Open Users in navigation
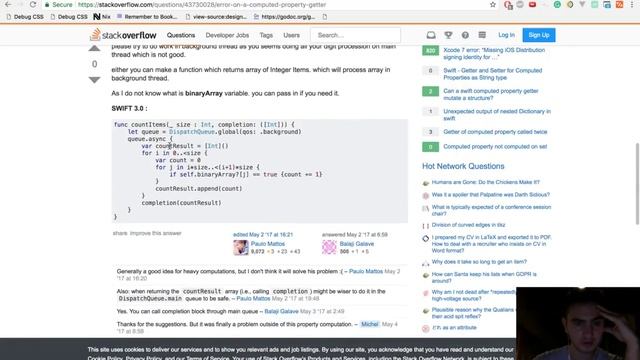 coord(291,35)
